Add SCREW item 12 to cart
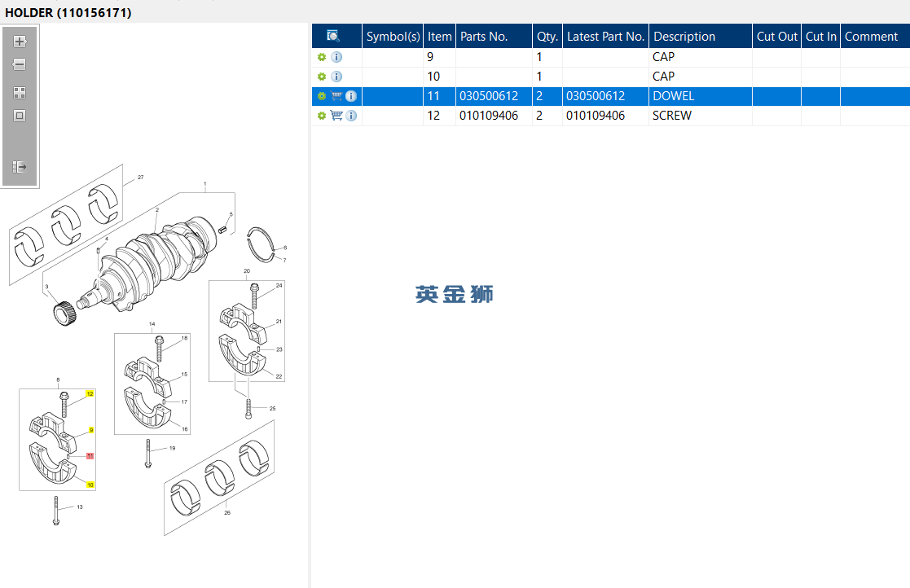Screen dimensions: 910x588 pos(336,116)
